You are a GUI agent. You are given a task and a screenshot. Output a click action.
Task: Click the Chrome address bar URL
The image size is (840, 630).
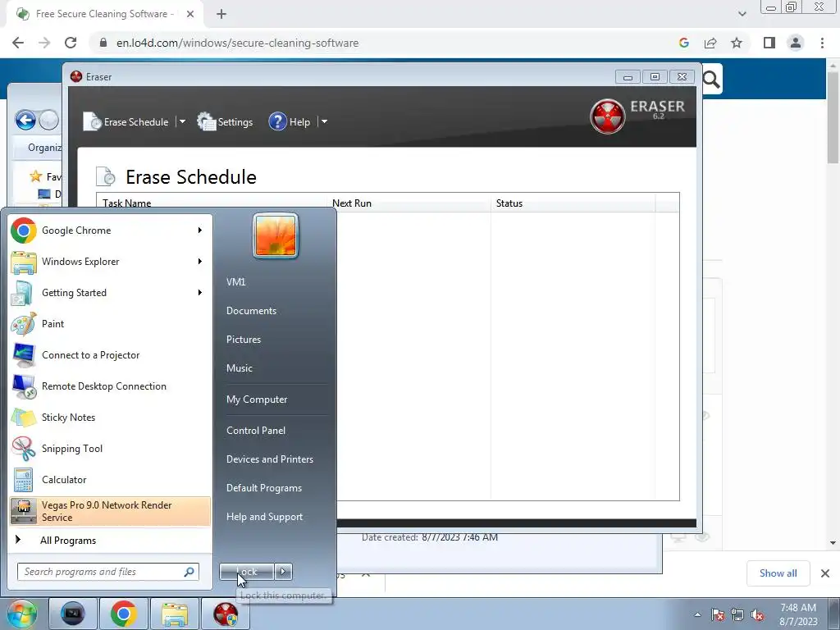(237, 43)
